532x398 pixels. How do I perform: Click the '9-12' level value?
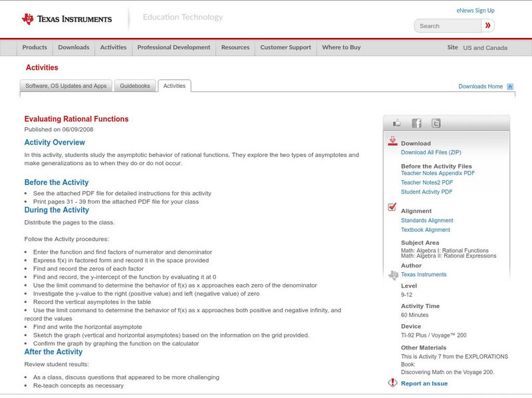pyautogui.click(x=406, y=295)
